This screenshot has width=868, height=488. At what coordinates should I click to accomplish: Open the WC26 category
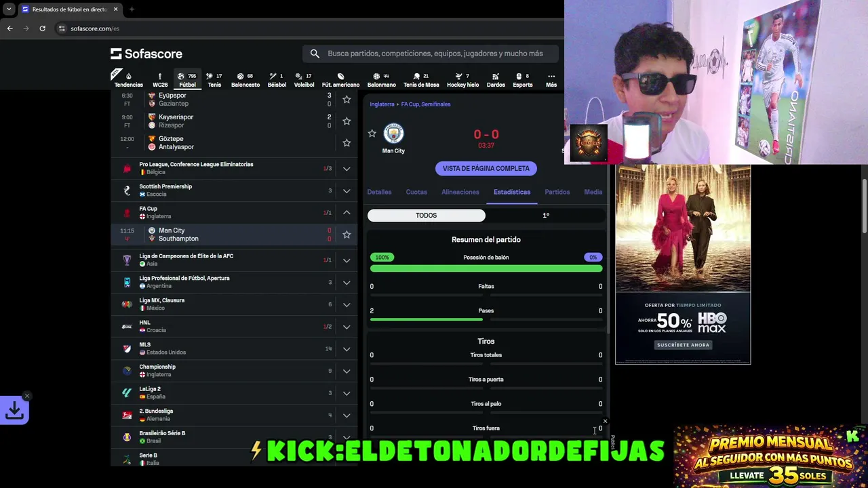tap(160, 80)
